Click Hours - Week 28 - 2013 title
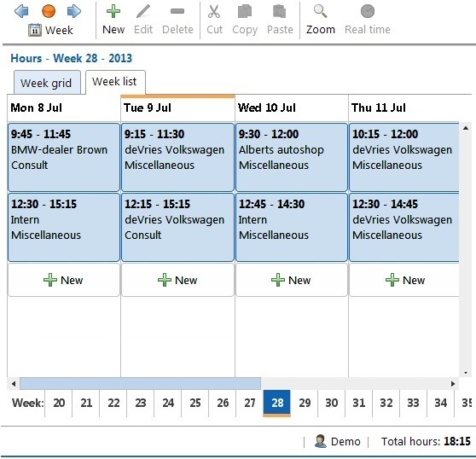Viewport: 476px width, 459px height. [x=72, y=58]
